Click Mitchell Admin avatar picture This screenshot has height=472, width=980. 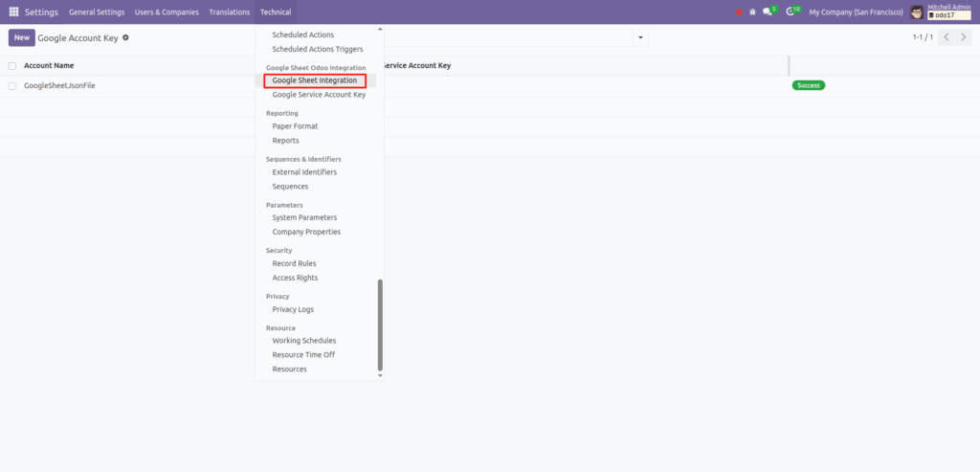pos(917,11)
